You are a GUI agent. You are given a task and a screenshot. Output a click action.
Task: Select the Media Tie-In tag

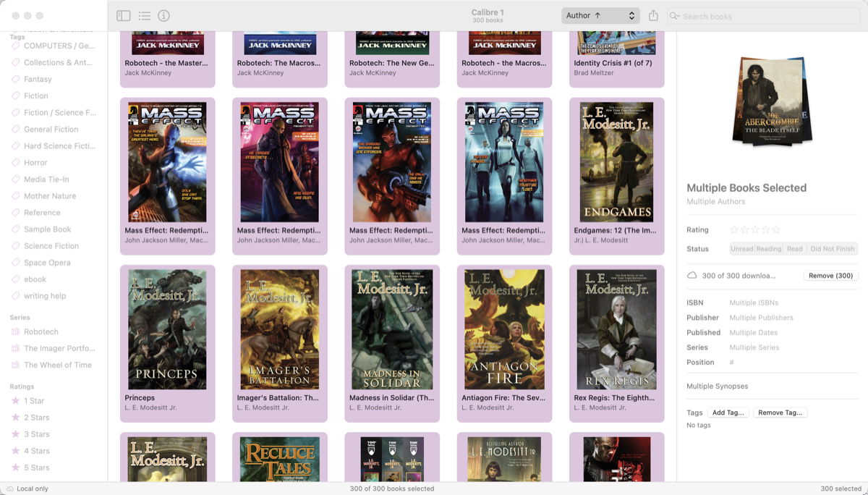coord(46,179)
